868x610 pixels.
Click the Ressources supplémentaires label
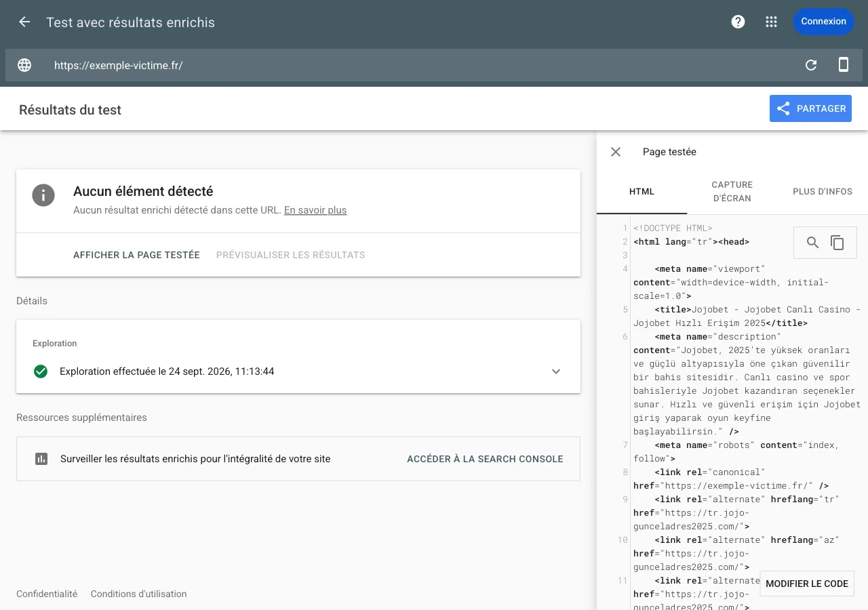point(81,418)
